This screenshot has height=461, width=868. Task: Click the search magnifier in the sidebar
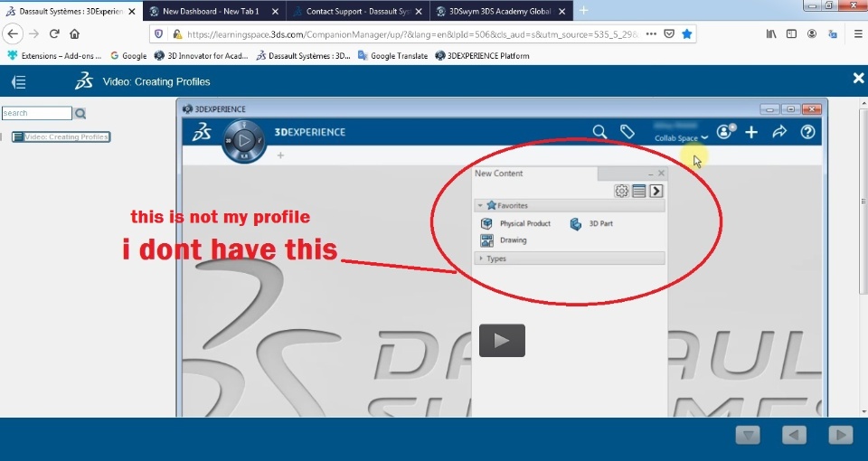[80, 114]
